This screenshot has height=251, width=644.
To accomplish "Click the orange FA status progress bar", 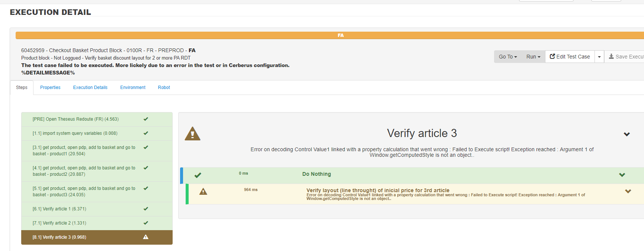I will [x=330, y=35].
